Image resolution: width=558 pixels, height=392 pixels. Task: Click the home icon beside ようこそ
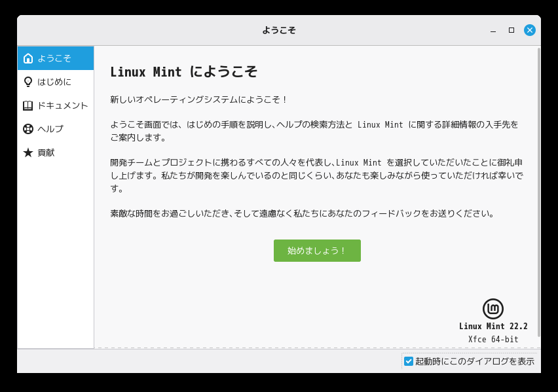point(28,58)
